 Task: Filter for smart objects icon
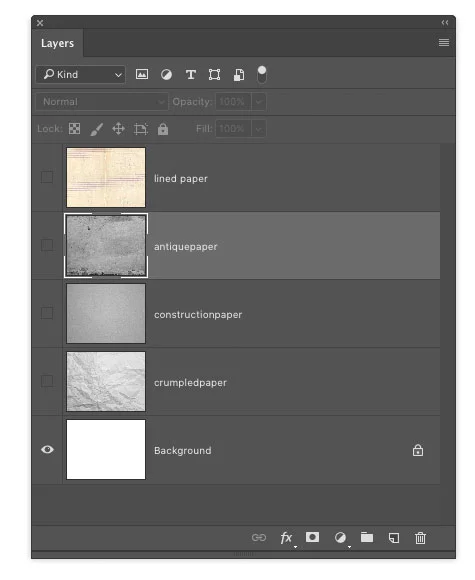coord(239,75)
